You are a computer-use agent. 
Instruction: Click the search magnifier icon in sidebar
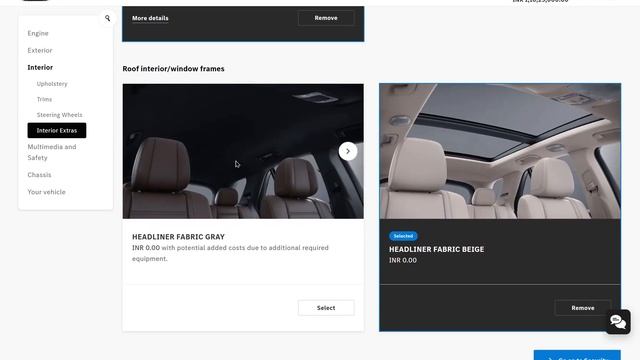click(x=107, y=18)
